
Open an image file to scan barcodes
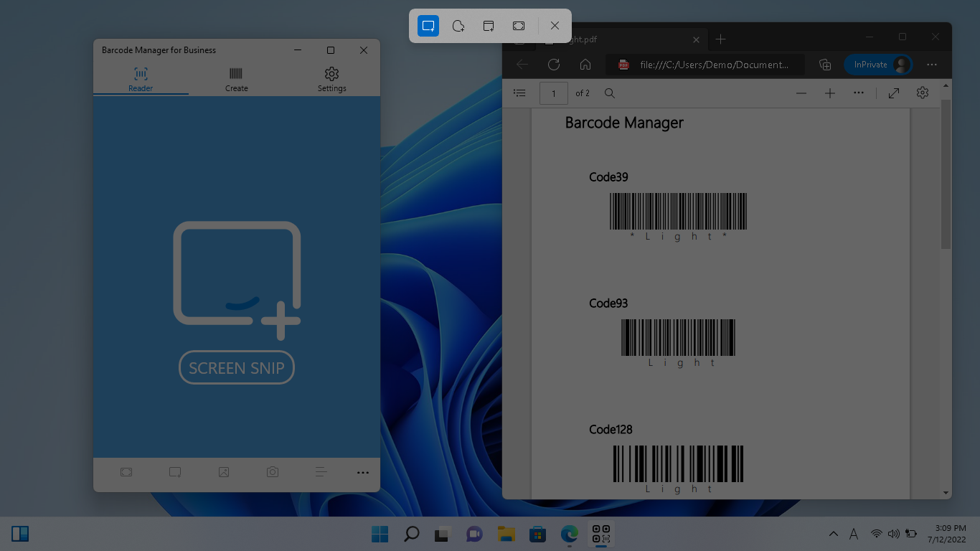point(223,472)
